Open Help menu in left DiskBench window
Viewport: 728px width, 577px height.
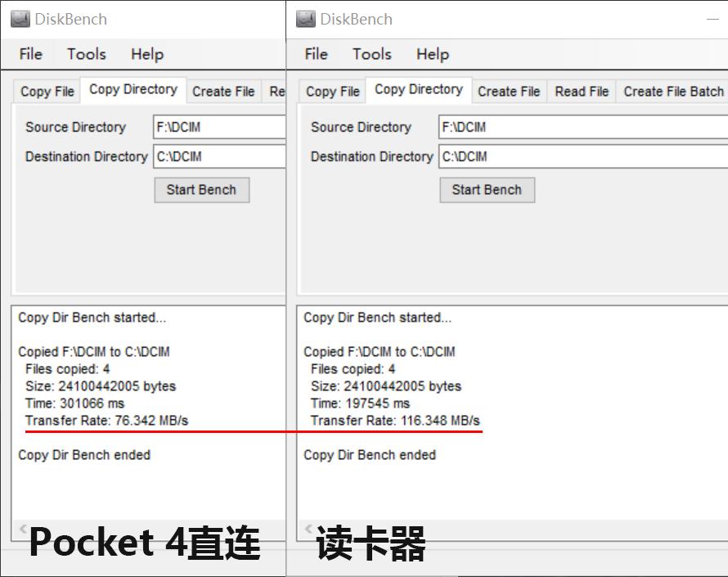pos(147,54)
